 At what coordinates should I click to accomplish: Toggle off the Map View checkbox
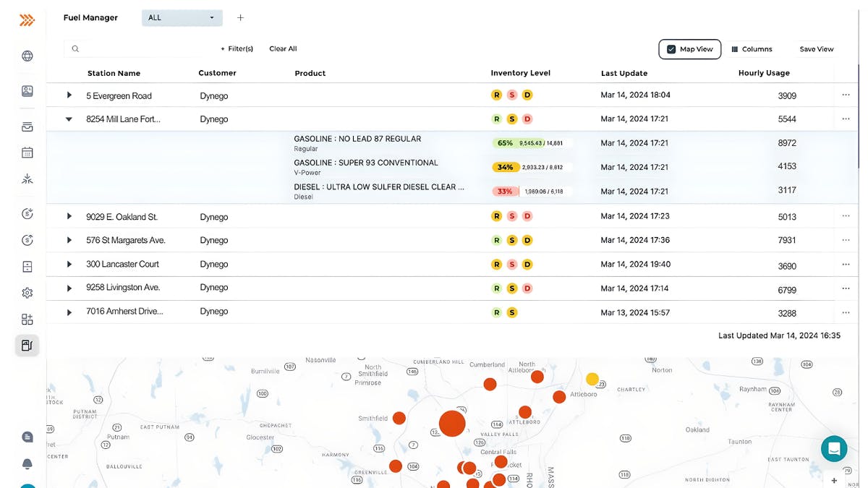pos(670,48)
